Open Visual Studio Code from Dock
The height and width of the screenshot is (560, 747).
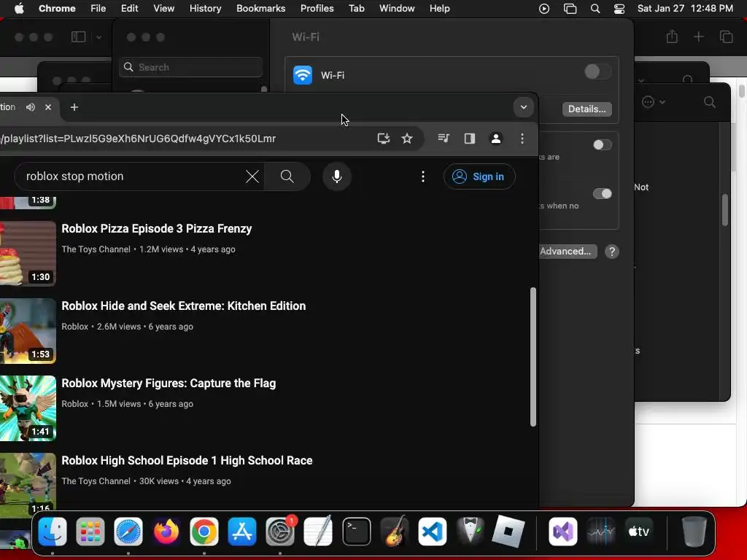pyautogui.click(x=433, y=532)
